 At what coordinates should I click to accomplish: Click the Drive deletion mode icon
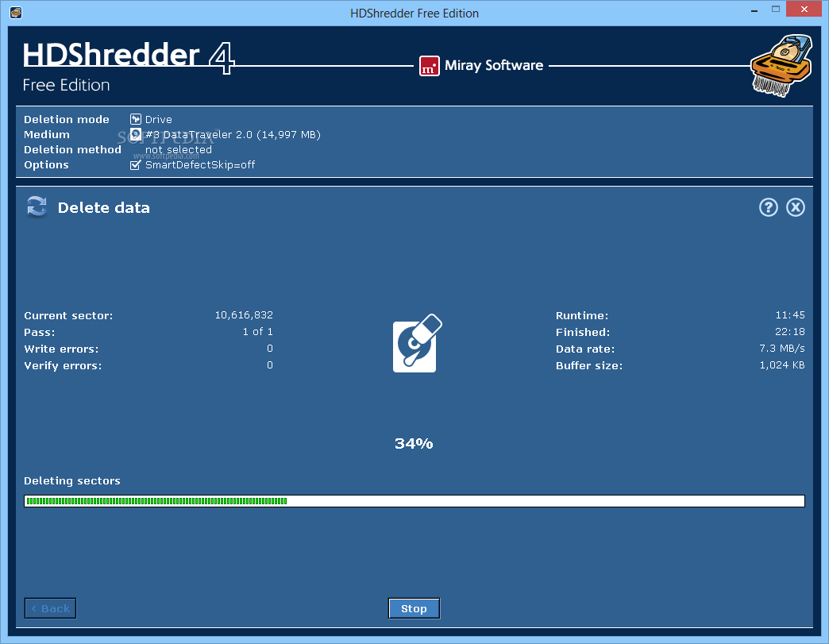click(135, 119)
